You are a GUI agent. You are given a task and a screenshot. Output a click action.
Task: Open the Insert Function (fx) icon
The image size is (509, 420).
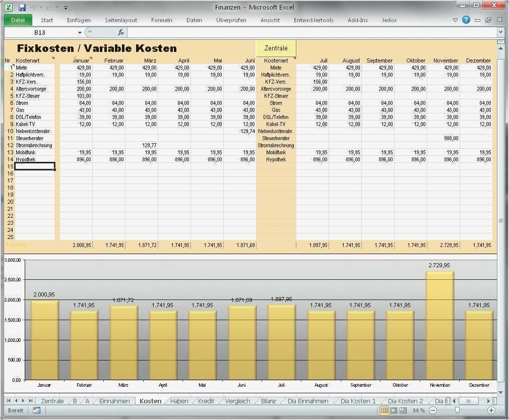120,32
